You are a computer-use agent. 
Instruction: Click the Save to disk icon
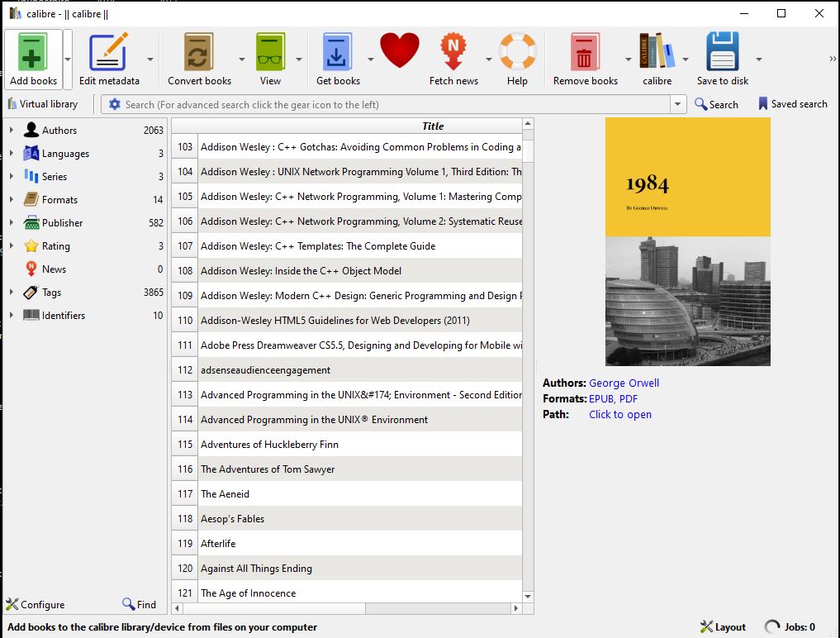pyautogui.click(x=723, y=53)
